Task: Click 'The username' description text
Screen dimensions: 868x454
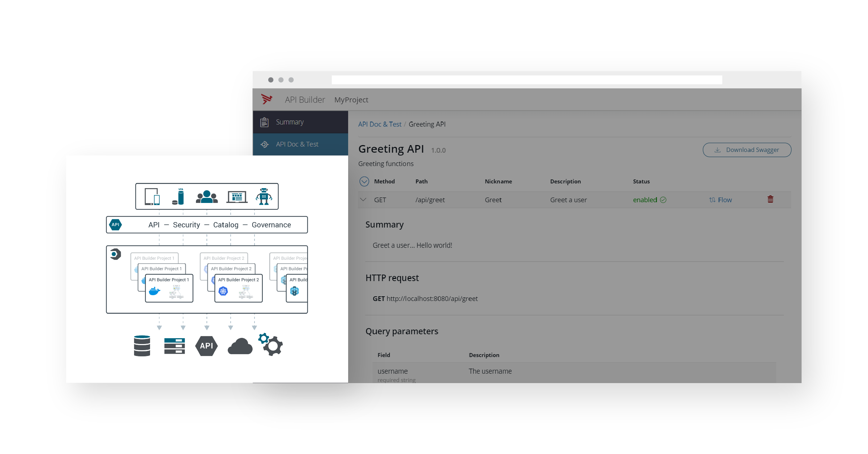Action: click(490, 371)
